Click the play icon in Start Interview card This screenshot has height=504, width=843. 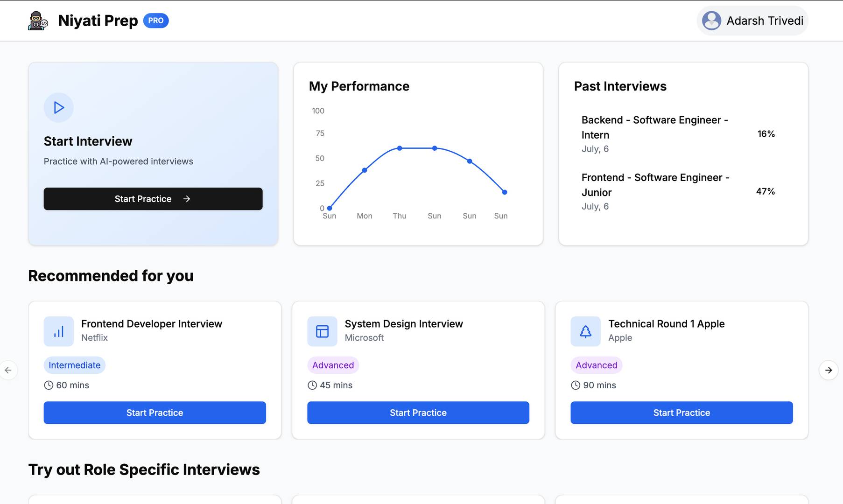(x=59, y=108)
